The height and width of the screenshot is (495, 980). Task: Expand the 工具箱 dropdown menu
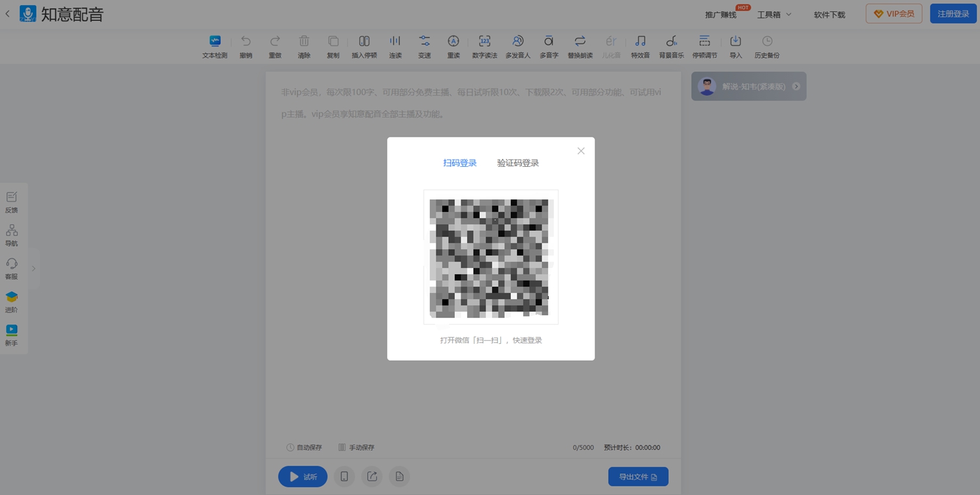pyautogui.click(x=774, y=14)
